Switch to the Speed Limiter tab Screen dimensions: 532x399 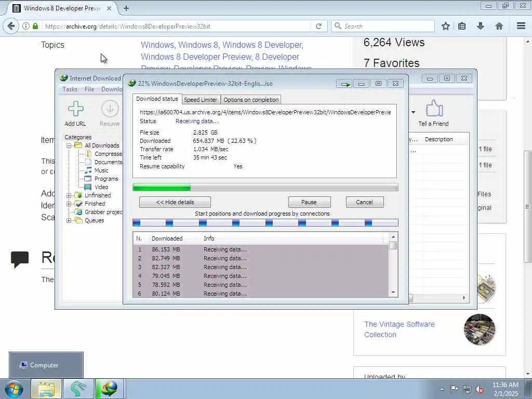[201, 100]
